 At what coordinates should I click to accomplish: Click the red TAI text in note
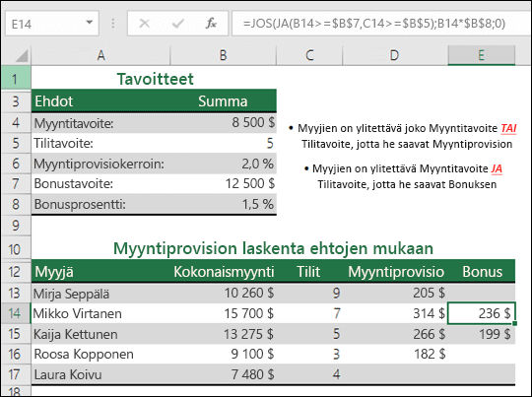tap(508, 128)
